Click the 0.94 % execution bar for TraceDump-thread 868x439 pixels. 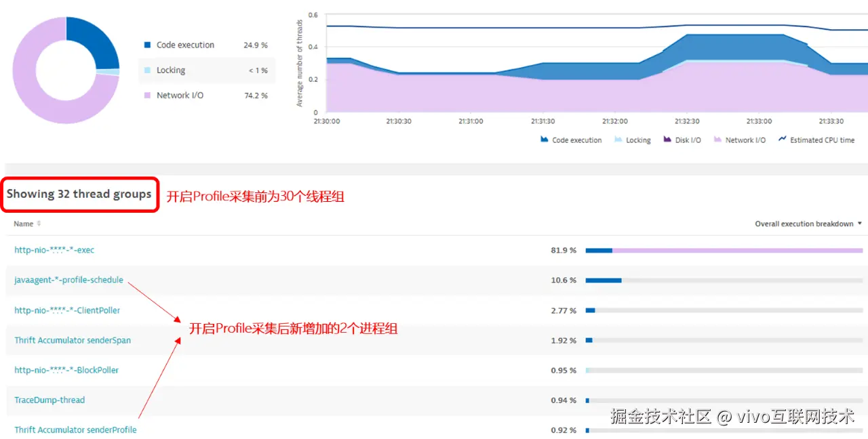(x=724, y=400)
